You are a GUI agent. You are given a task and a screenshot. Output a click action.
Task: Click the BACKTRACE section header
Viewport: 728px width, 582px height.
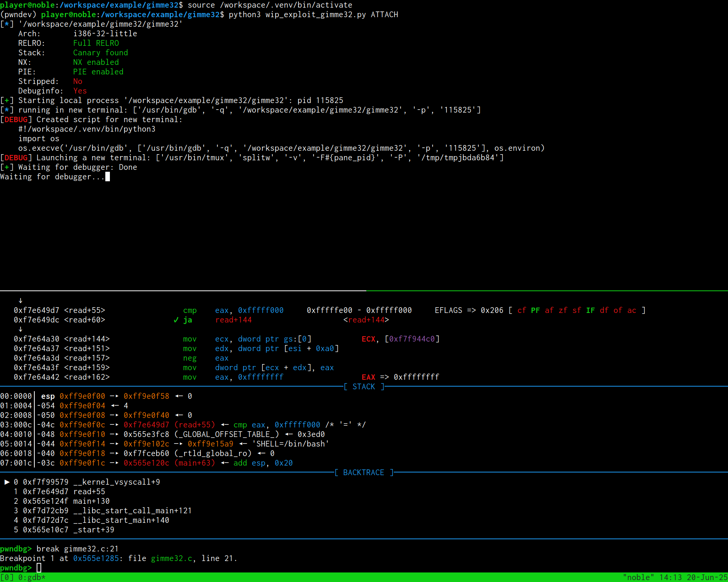[x=364, y=472]
